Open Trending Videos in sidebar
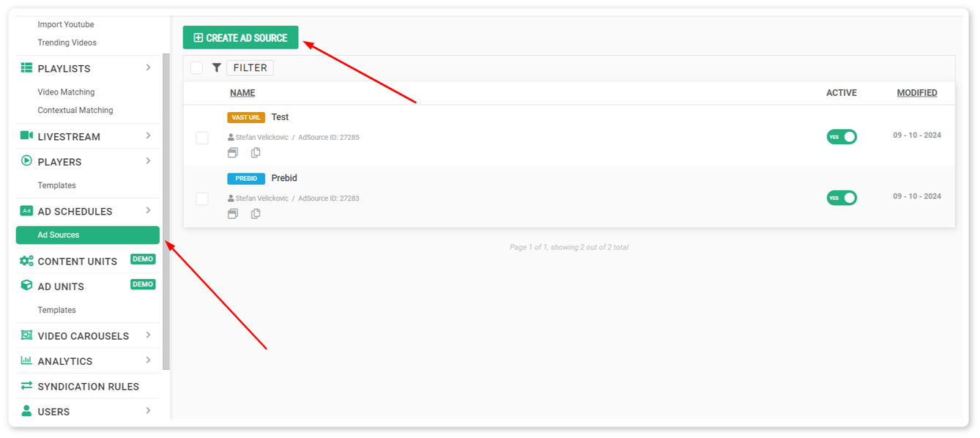980x438 pixels. click(67, 42)
